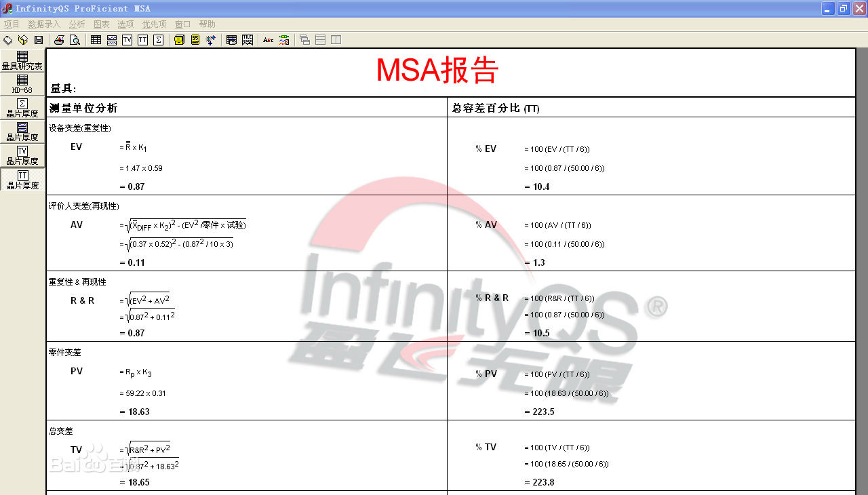Click the tile horizontally toolbar icon
Image resolution: width=868 pixels, height=495 pixels.
point(321,40)
